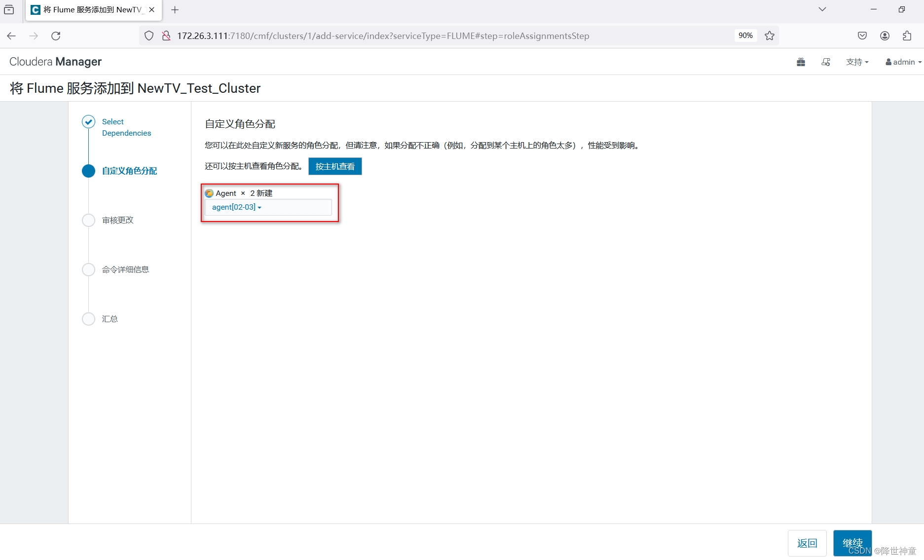The image size is (924, 560).
Task: Open the Pocket save icon
Action: (x=862, y=36)
